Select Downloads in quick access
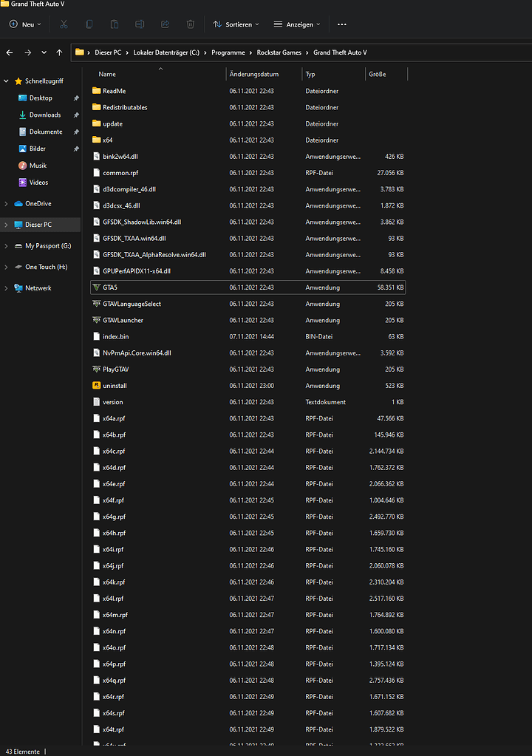The height and width of the screenshot is (756, 532). coord(45,115)
